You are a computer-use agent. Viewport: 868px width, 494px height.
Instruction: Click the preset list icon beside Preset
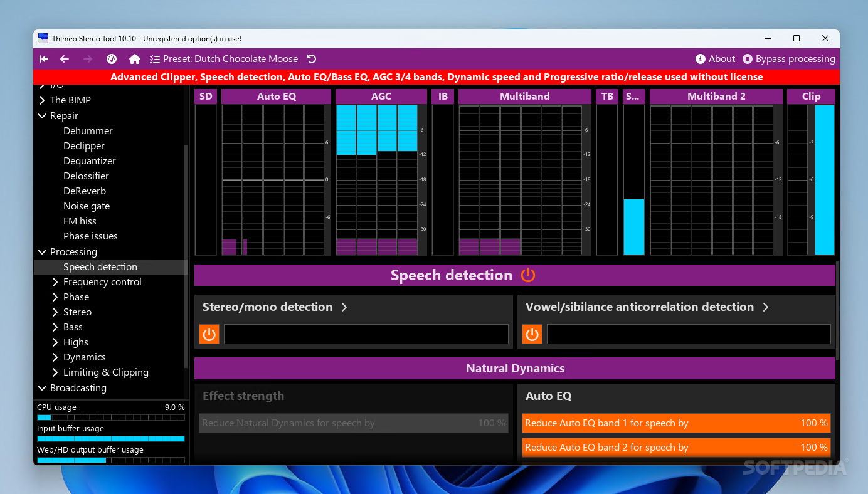pyautogui.click(x=155, y=59)
